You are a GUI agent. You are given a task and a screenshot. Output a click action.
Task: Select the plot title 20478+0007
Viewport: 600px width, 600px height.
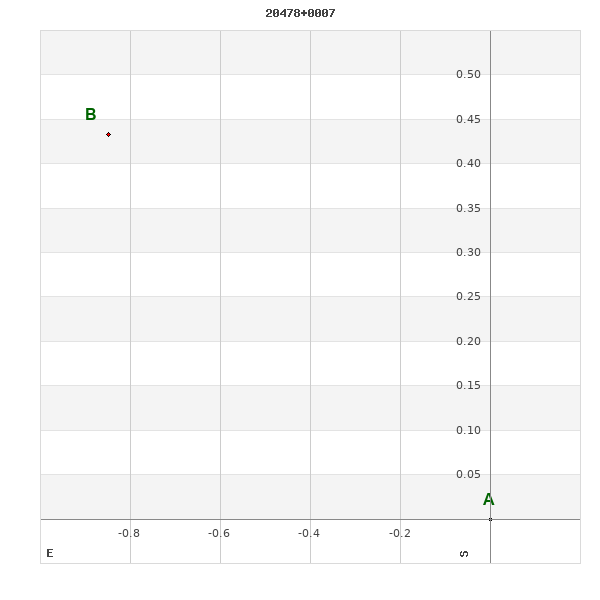point(300,13)
